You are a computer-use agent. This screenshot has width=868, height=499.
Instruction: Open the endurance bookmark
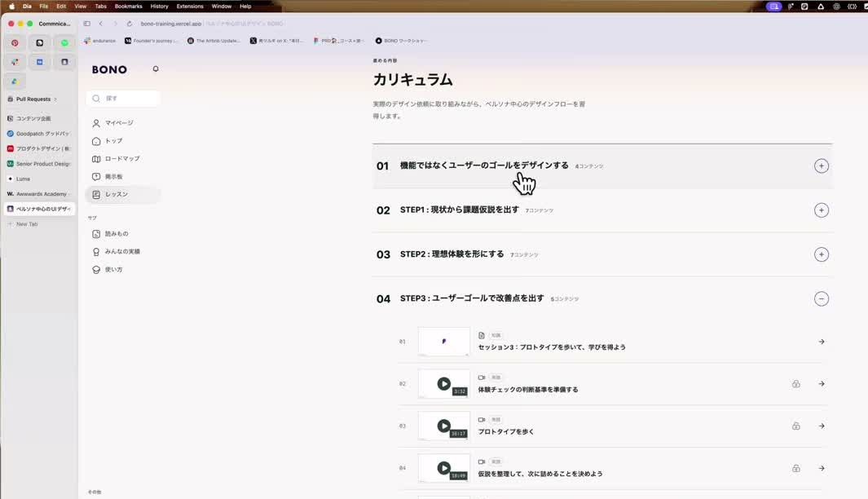99,41
